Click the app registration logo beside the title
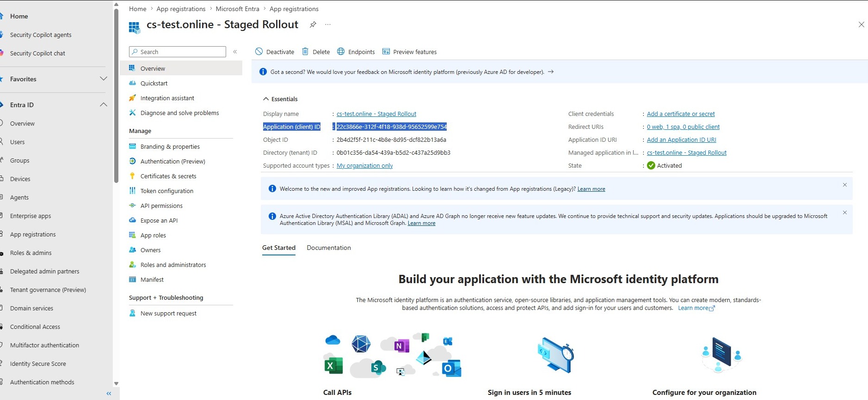 click(135, 28)
